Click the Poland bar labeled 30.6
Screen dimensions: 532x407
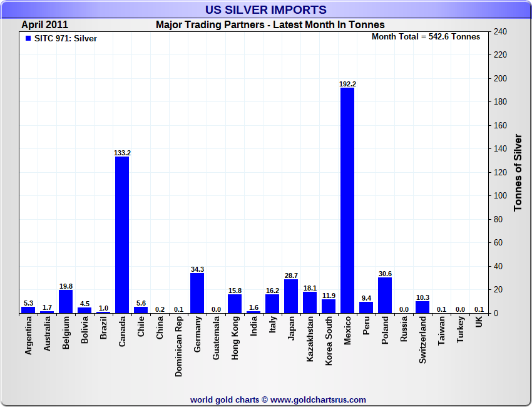pyautogui.click(x=385, y=296)
